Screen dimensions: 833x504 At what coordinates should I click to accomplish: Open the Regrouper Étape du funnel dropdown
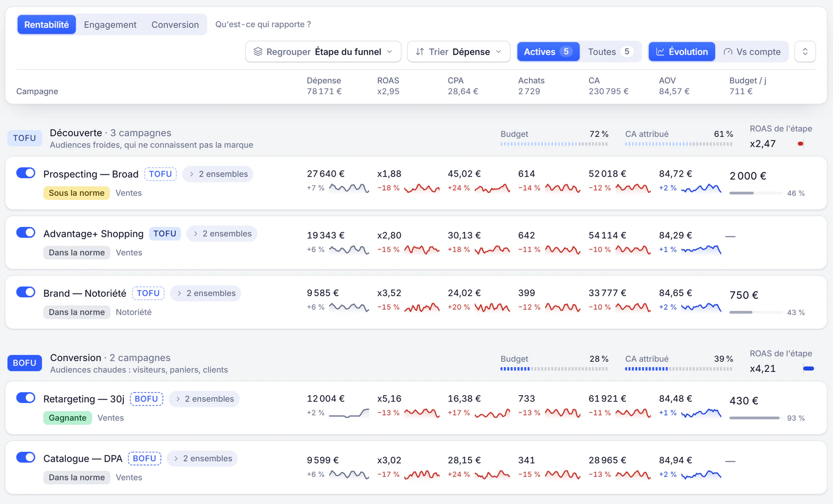(323, 52)
